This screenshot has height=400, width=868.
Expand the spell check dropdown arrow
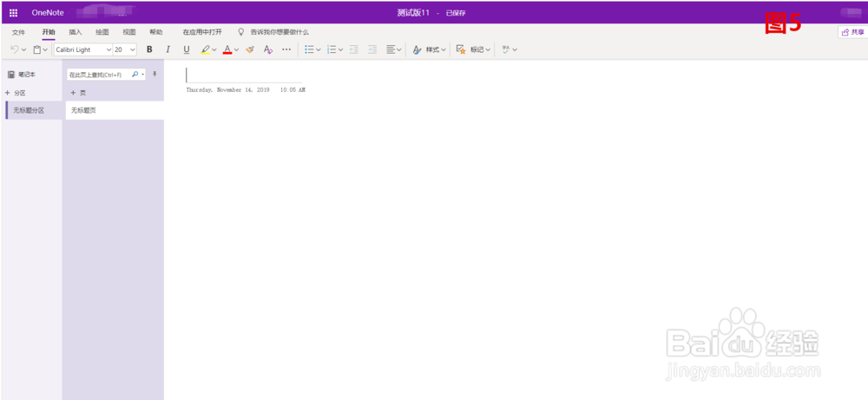coord(515,49)
